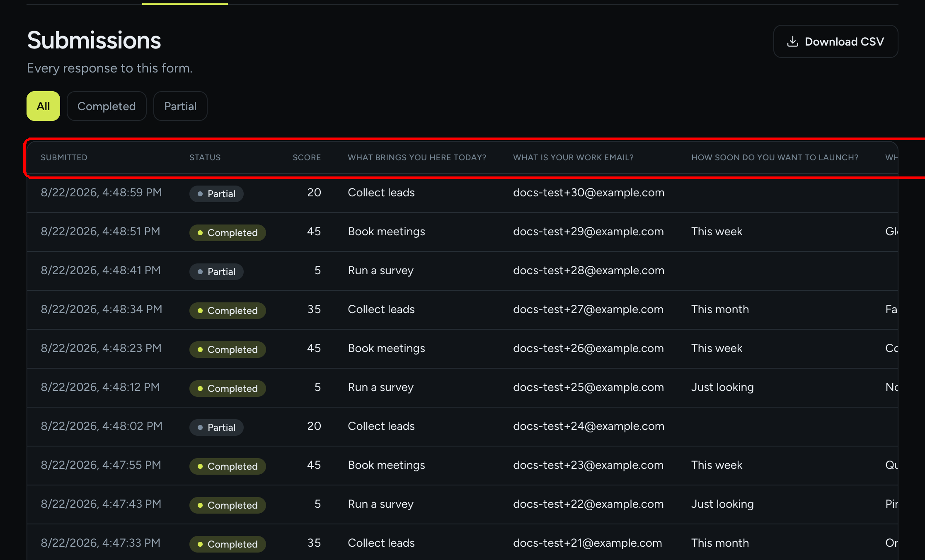This screenshot has width=925, height=560.
Task: Click the Score column header
Action: point(307,157)
